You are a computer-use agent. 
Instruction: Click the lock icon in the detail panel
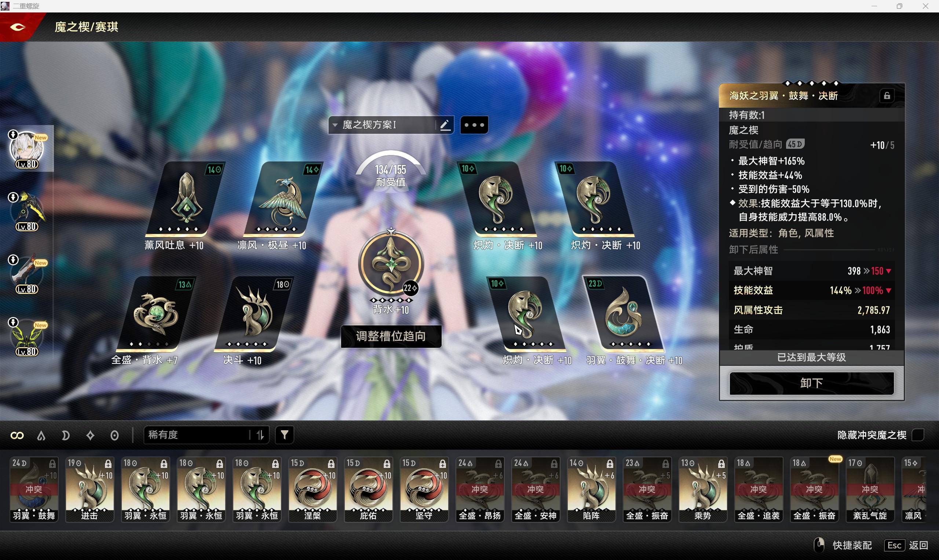point(887,96)
